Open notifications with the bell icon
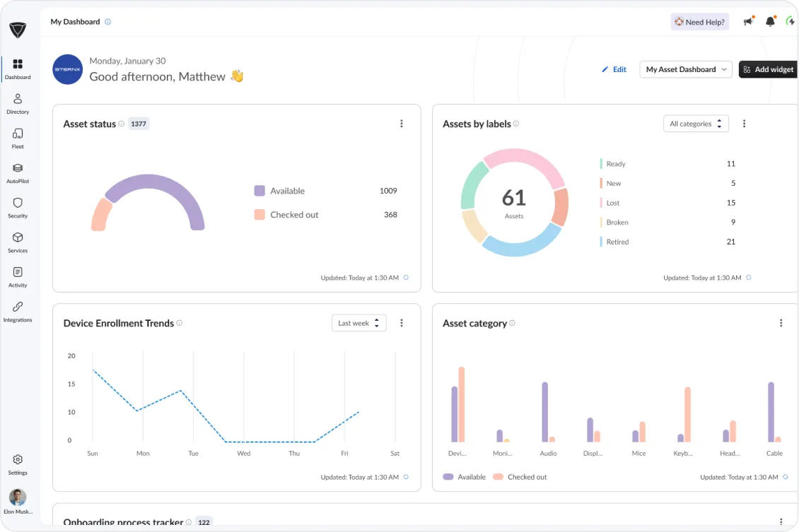This screenshot has width=799, height=532. tap(771, 22)
